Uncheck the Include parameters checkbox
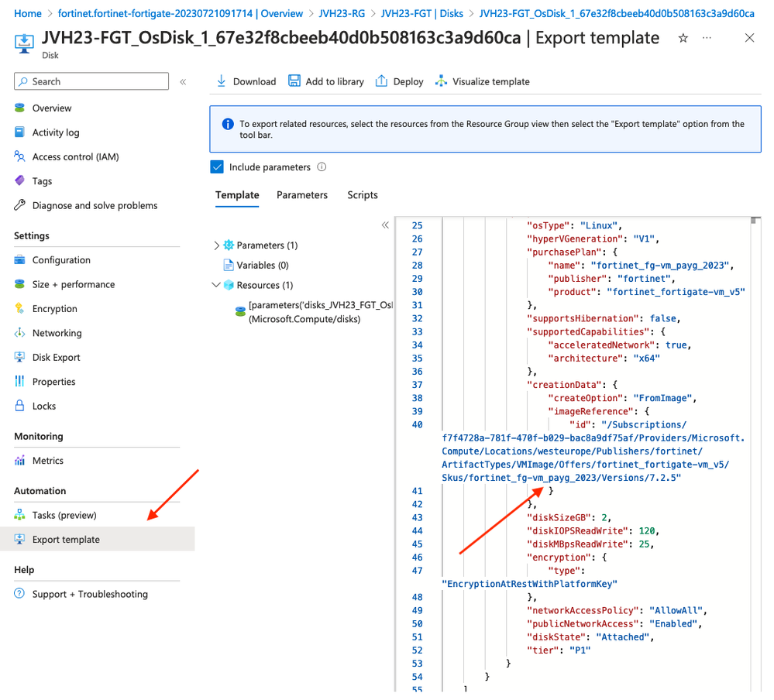 (217, 167)
